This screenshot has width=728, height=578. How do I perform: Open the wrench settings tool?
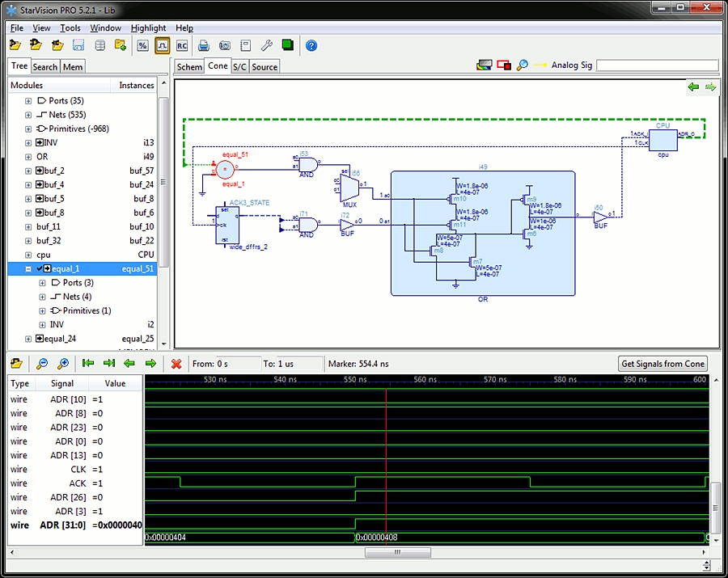point(266,45)
